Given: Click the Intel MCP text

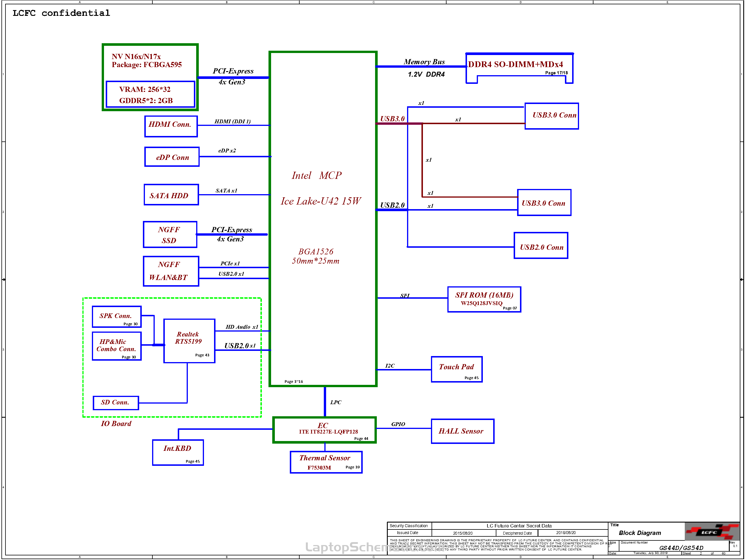Looking at the screenshot, I should coord(316,176).
